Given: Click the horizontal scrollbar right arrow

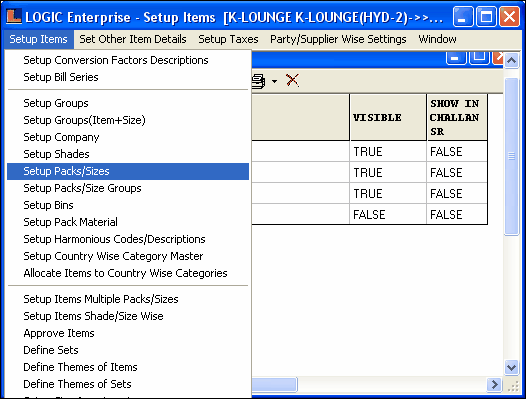Looking at the screenshot, I should coord(494,384).
